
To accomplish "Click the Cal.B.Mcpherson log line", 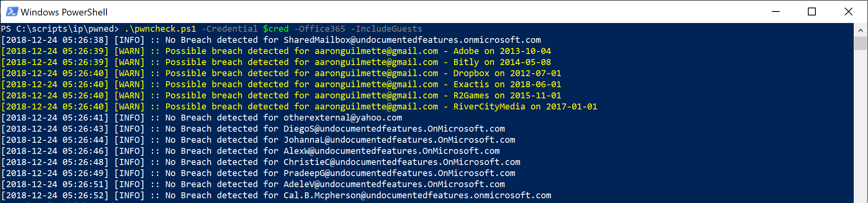I will click(x=276, y=195).
